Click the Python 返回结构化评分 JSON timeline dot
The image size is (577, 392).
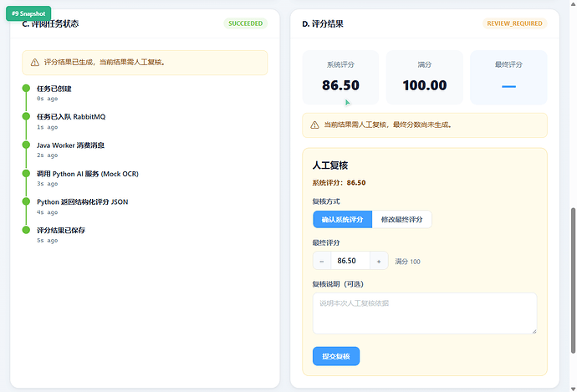click(26, 201)
